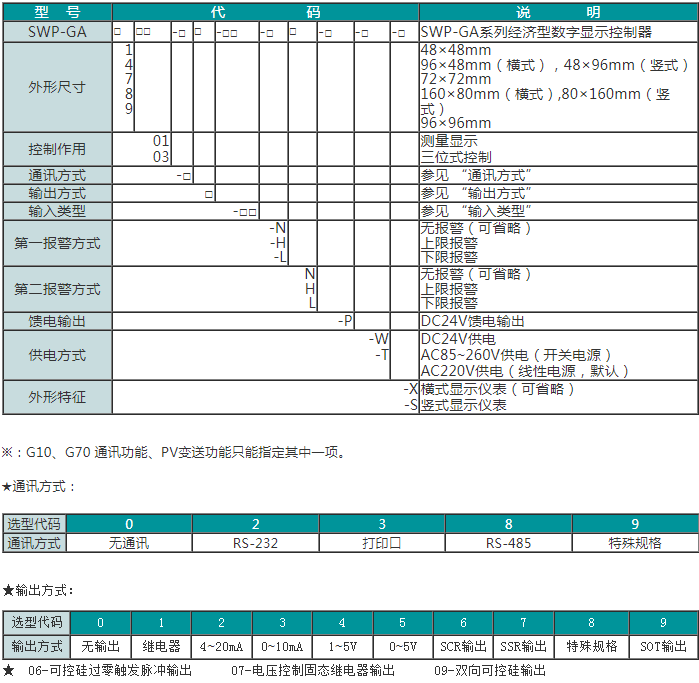Click the ★输出方式 heading
Viewport: 699px width, 683px height.
[38, 591]
